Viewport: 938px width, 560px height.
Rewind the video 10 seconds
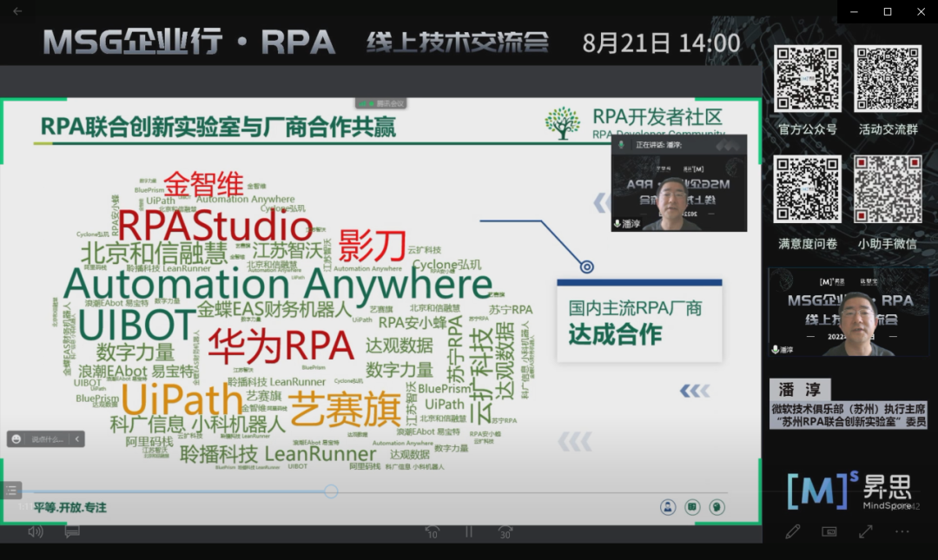tap(432, 531)
